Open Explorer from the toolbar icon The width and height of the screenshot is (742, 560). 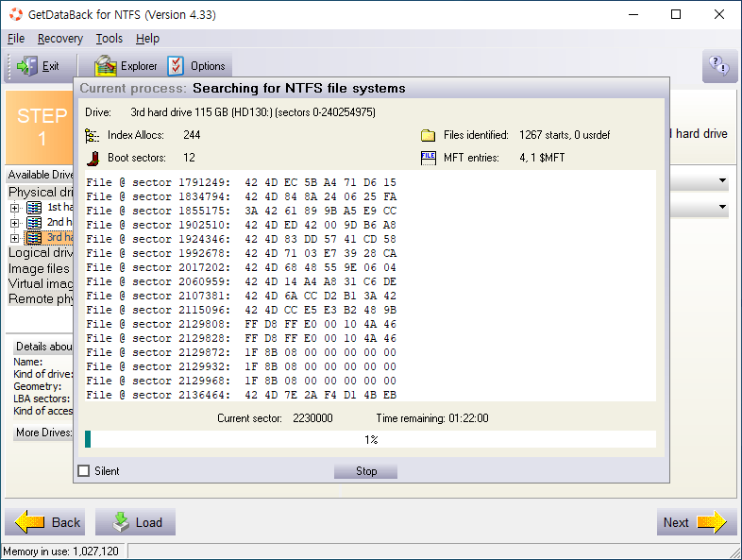pos(106,66)
